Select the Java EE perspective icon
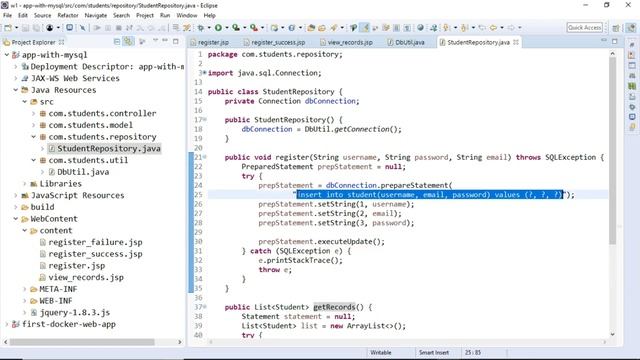The image size is (640, 360). point(631,28)
